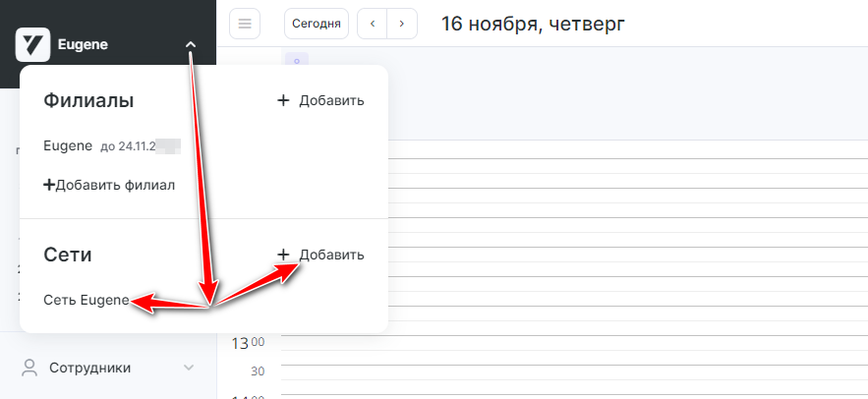Click the 16 ноября, четверг date heading

(533, 24)
